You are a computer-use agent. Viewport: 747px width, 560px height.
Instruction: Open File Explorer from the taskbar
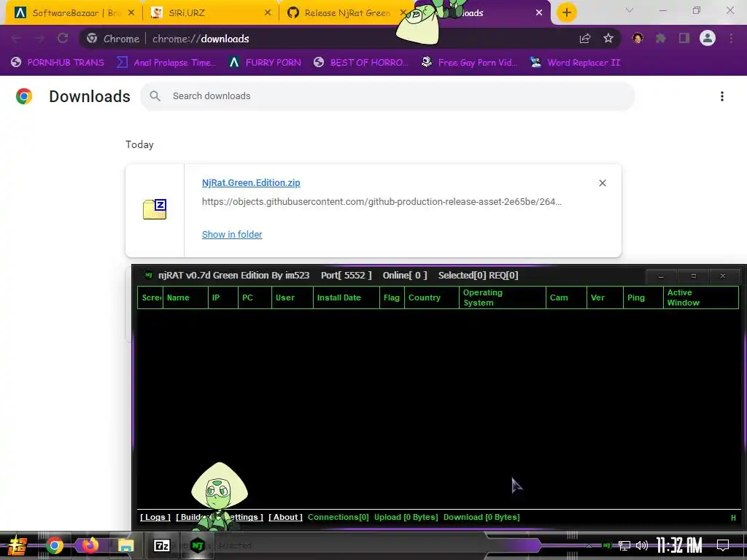125,545
